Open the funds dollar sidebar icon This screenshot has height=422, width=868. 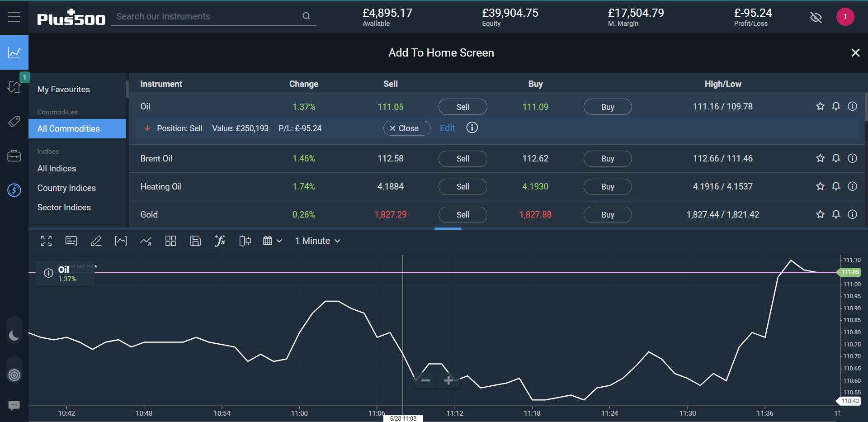pos(14,190)
